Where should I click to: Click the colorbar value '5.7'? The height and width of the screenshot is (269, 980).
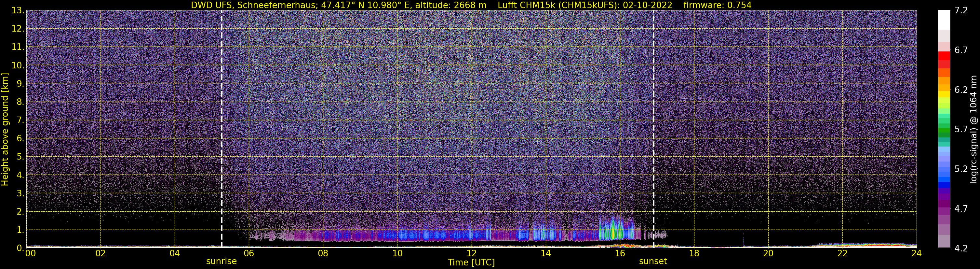click(x=961, y=129)
